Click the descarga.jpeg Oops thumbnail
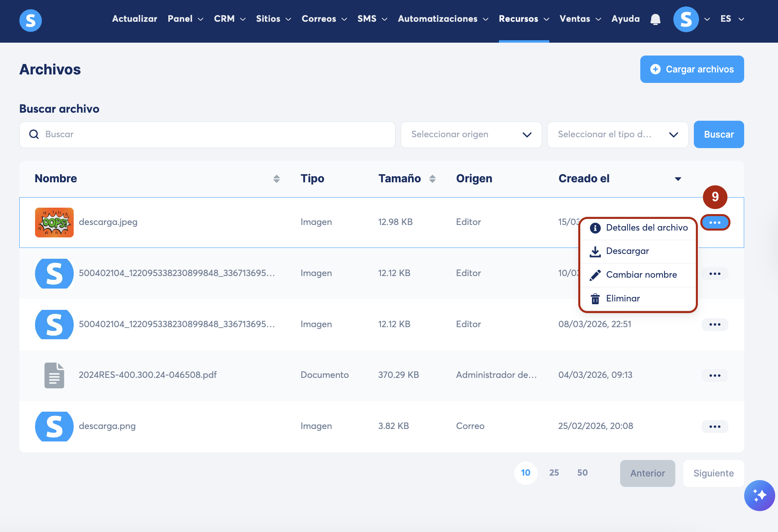This screenshot has height=532, width=778. [x=54, y=223]
